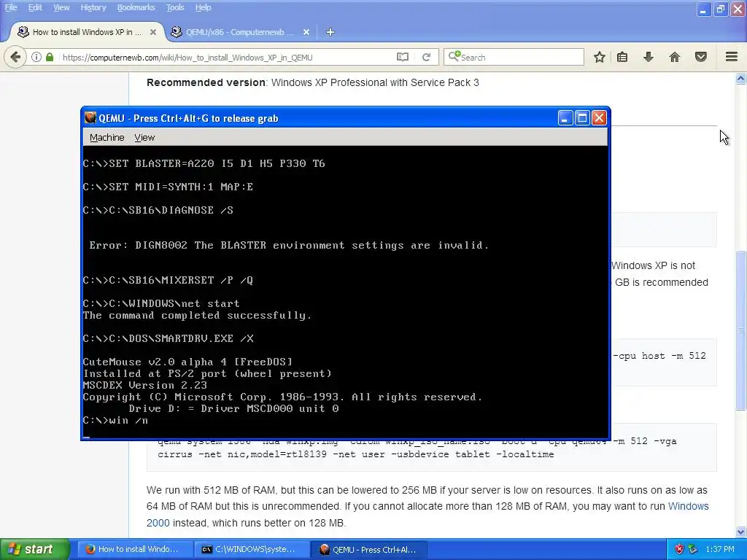This screenshot has width=747, height=560.
Task: Select QEMU taskbar button
Action: (x=369, y=549)
